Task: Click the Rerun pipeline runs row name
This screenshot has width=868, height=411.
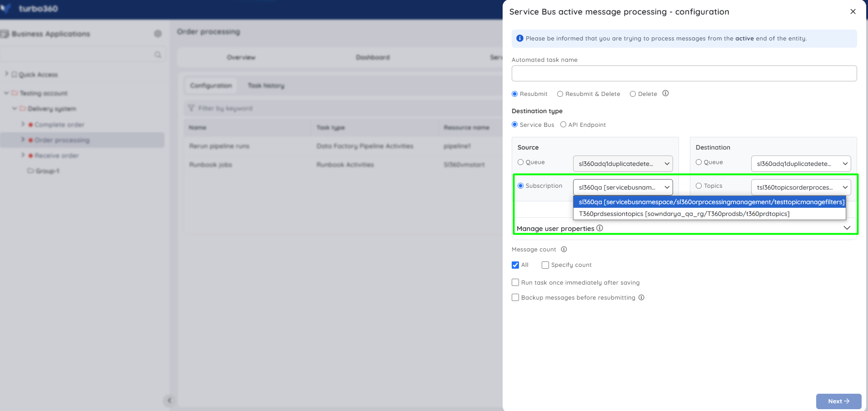Action: 219,146
